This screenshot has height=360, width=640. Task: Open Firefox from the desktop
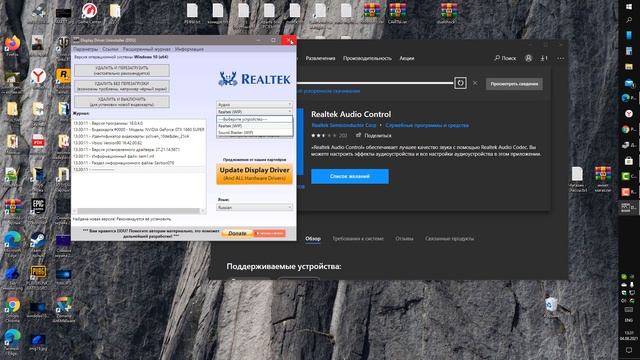[x=12, y=44]
